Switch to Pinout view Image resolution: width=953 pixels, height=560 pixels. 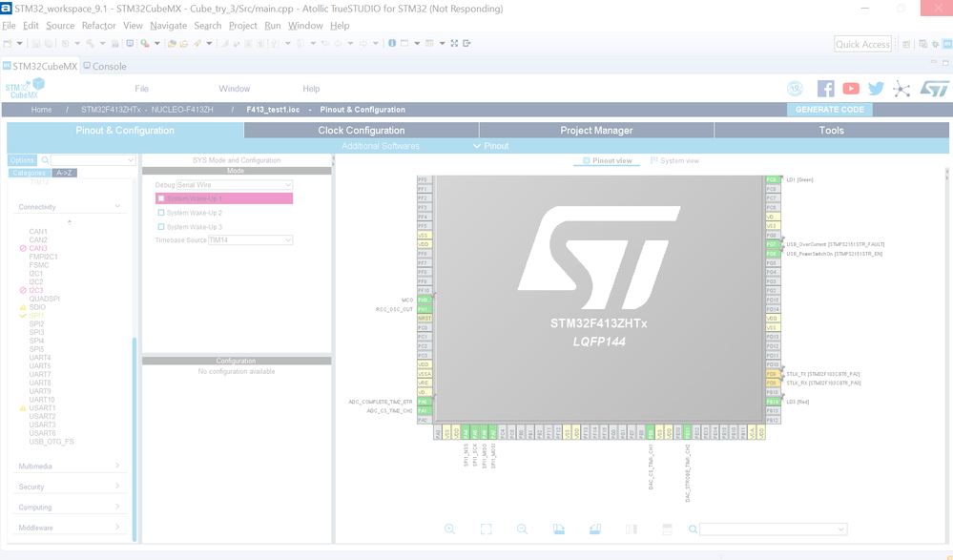[607, 160]
